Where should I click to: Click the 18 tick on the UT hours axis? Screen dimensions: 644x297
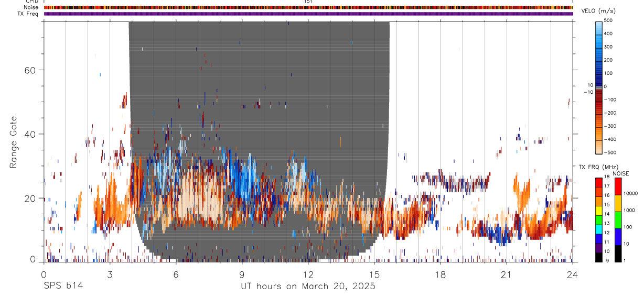tap(440, 274)
